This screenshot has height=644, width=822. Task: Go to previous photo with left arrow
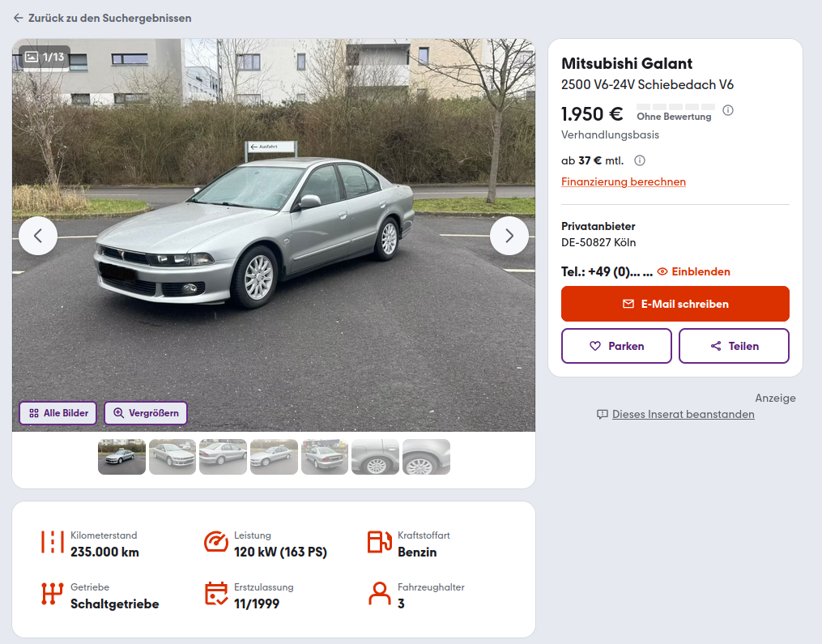[x=38, y=236]
